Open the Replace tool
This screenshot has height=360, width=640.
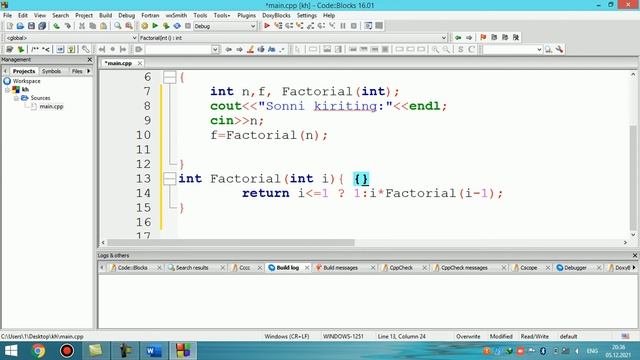[129, 26]
